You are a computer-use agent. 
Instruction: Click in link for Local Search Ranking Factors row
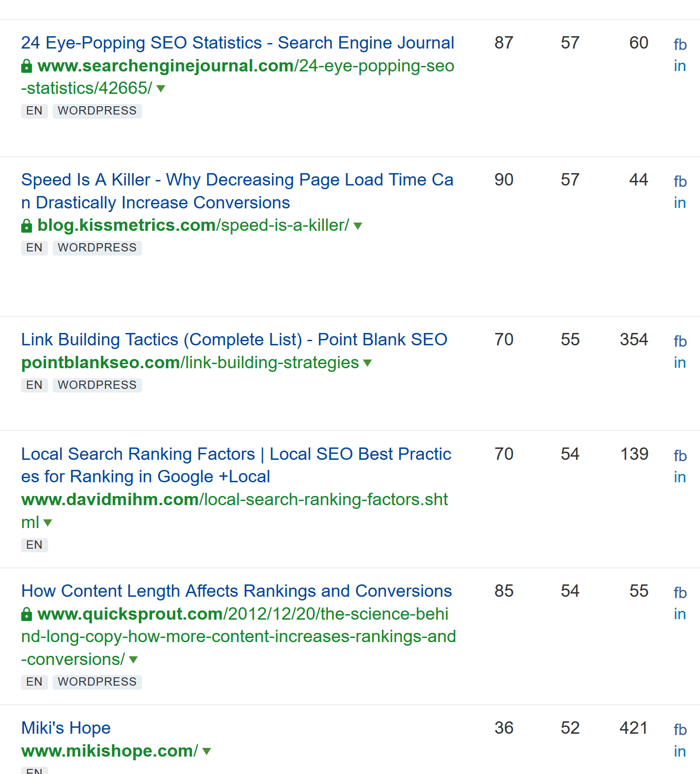pos(680,477)
